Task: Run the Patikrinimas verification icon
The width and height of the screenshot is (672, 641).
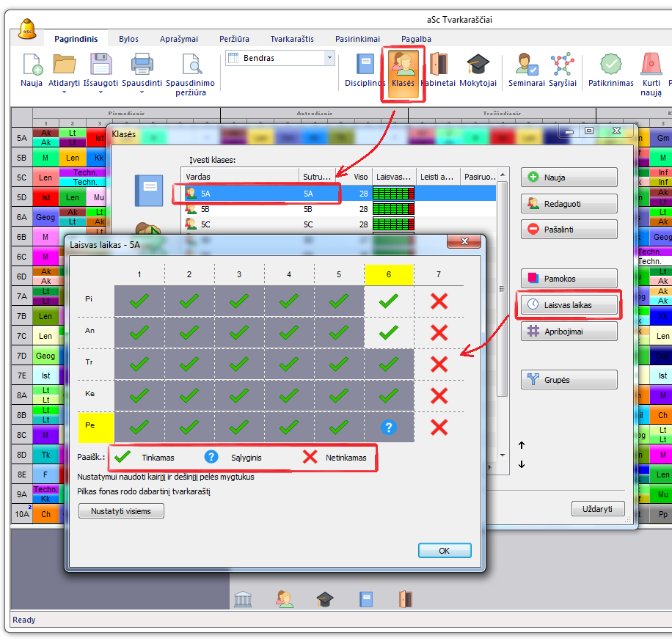Action: (x=610, y=65)
